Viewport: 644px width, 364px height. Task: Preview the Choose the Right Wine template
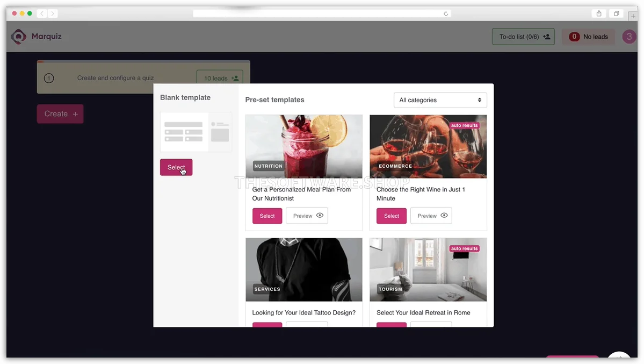(431, 216)
